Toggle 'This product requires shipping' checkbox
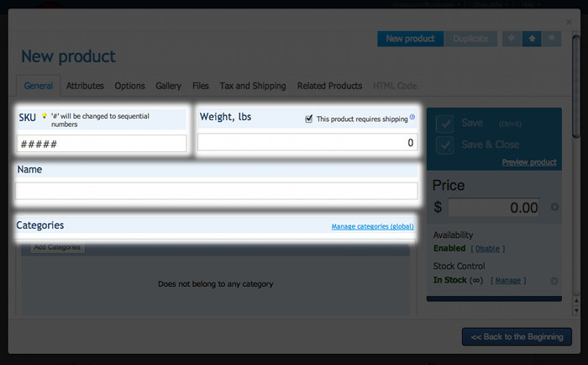Viewport: 588px width, 365px height. coord(309,119)
